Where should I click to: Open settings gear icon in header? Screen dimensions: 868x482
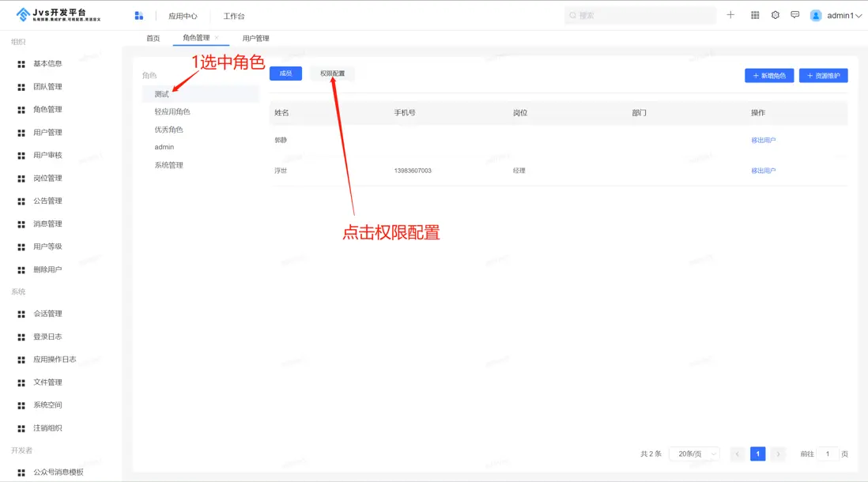775,15
